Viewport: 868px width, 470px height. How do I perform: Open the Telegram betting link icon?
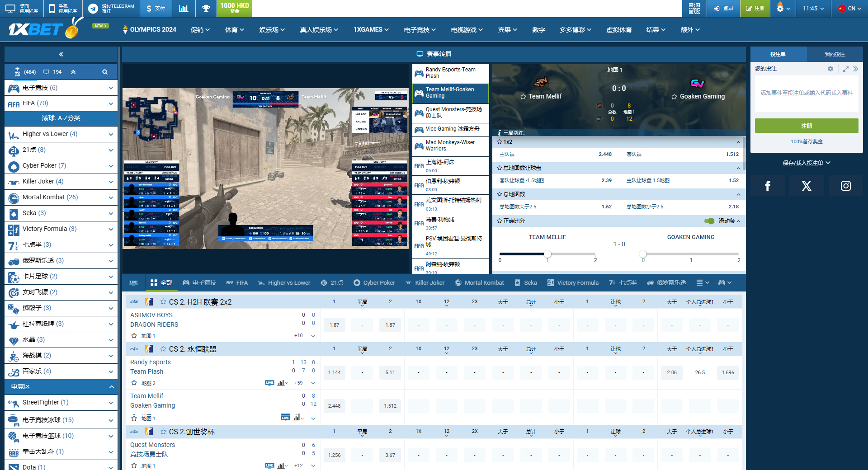click(93, 8)
